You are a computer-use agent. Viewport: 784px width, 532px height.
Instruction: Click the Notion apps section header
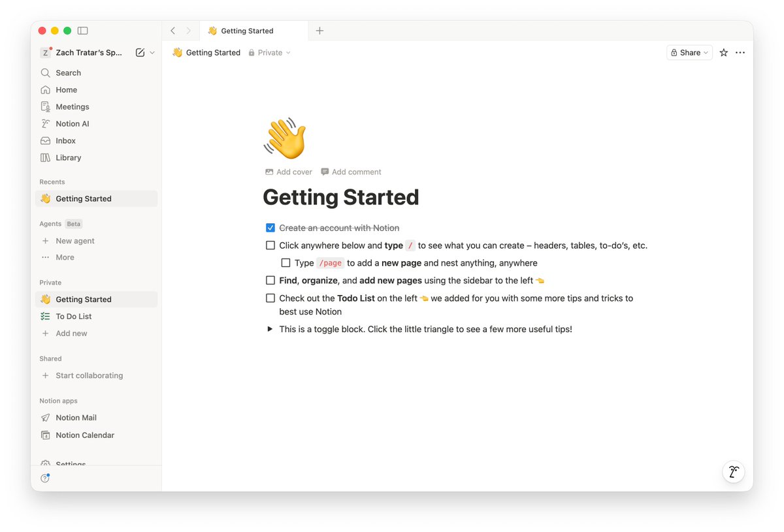click(x=58, y=401)
